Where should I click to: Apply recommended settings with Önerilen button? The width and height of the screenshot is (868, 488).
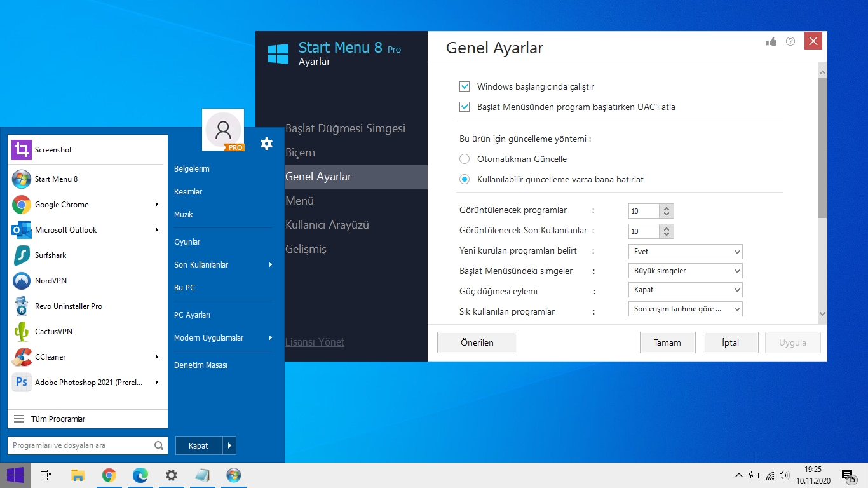477,342
